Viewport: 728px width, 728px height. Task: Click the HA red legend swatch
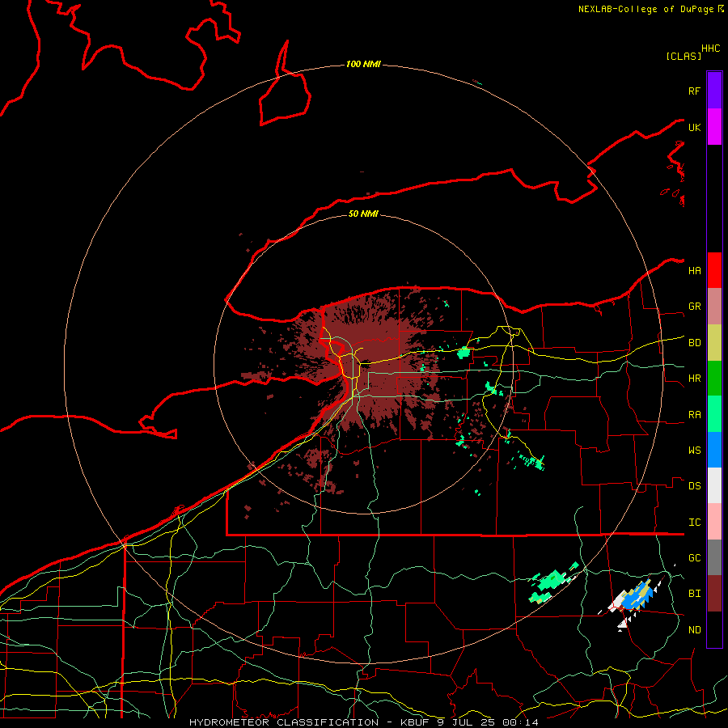714,270
